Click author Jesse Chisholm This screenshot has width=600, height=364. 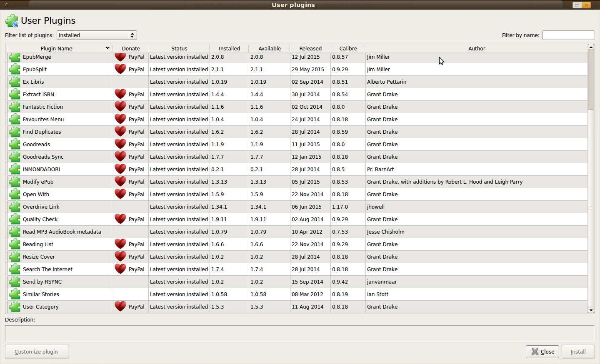pyautogui.click(x=386, y=232)
